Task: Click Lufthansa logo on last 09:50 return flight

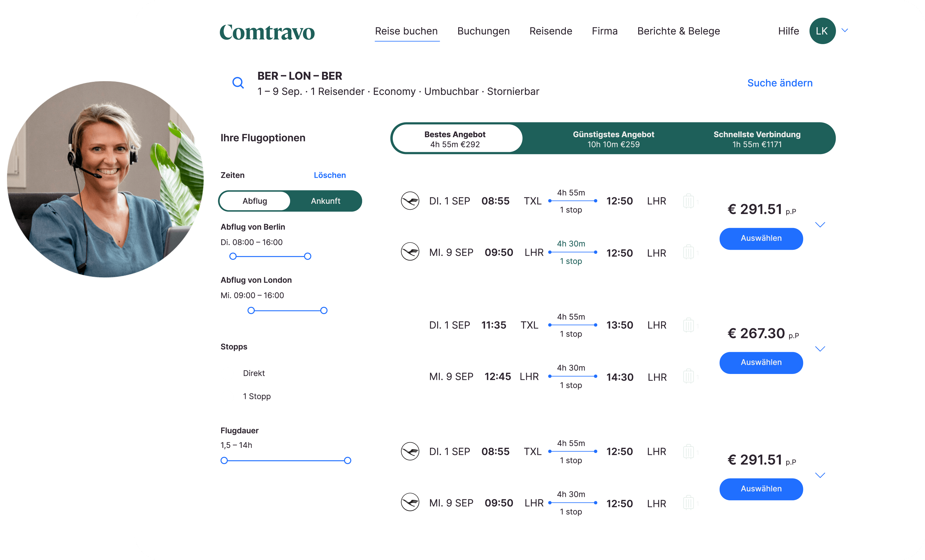Action: pos(410,502)
